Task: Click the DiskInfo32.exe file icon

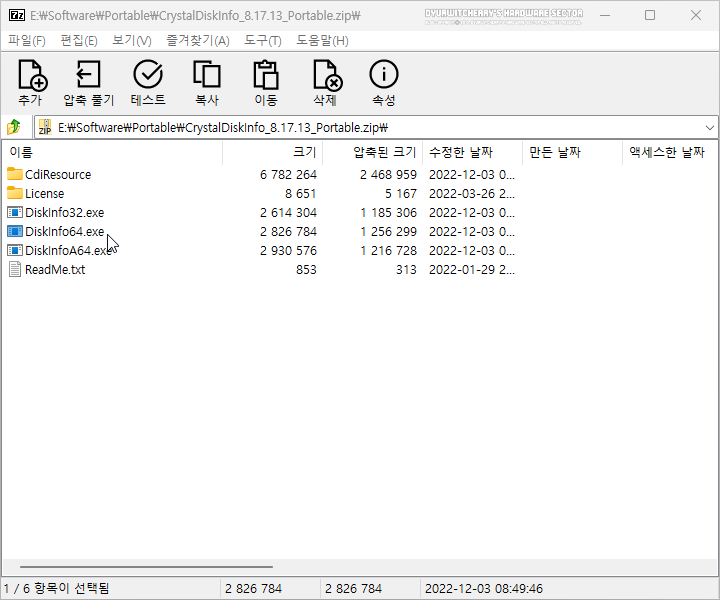Action: point(15,212)
